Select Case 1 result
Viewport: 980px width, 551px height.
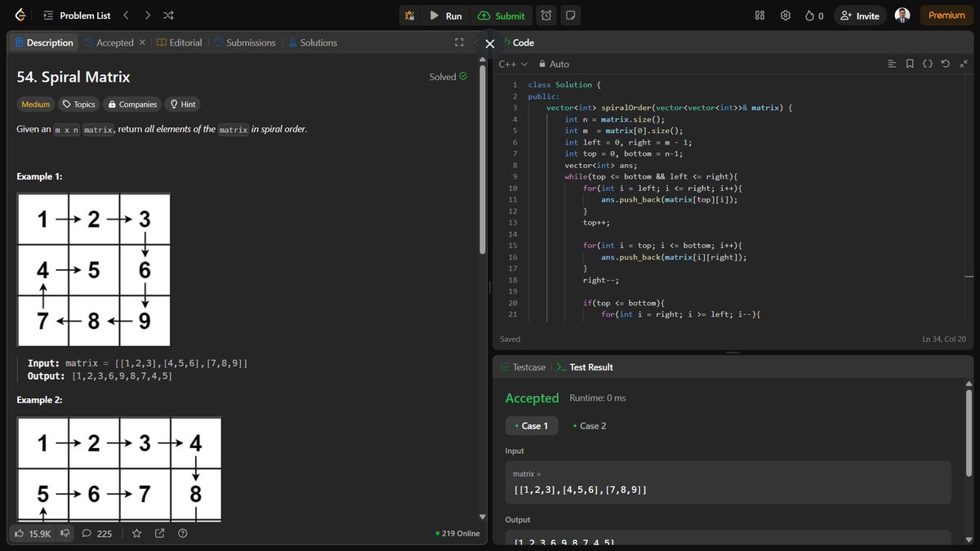[532, 426]
